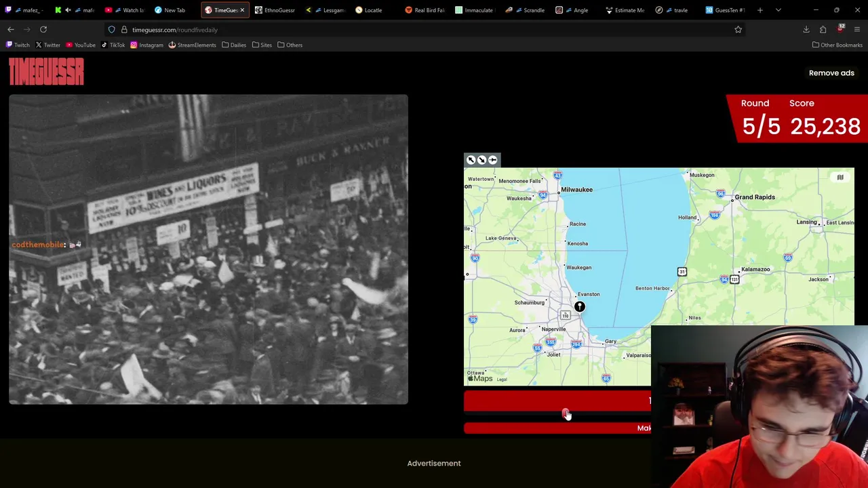Image resolution: width=868 pixels, height=488 pixels.
Task: Open the map layer style selector
Action: [x=840, y=178]
